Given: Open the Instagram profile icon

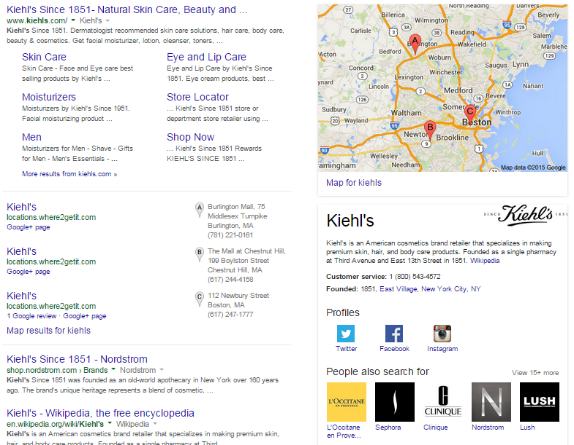Looking at the screenshot, I should pyautogui.click(x=442, y=333).
